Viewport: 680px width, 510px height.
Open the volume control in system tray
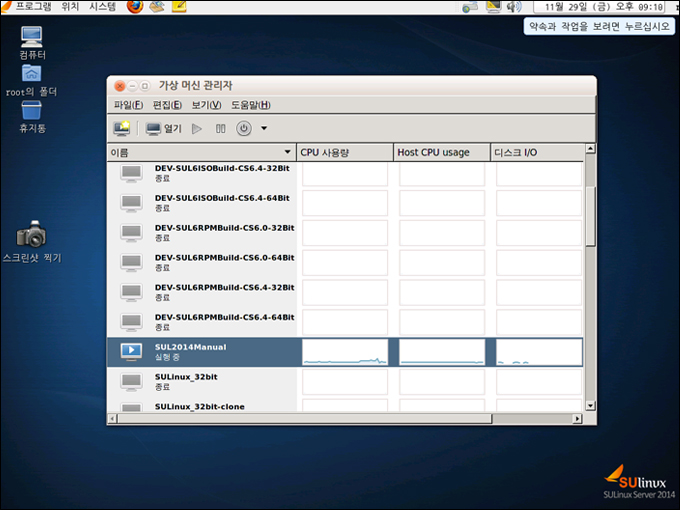514,7
